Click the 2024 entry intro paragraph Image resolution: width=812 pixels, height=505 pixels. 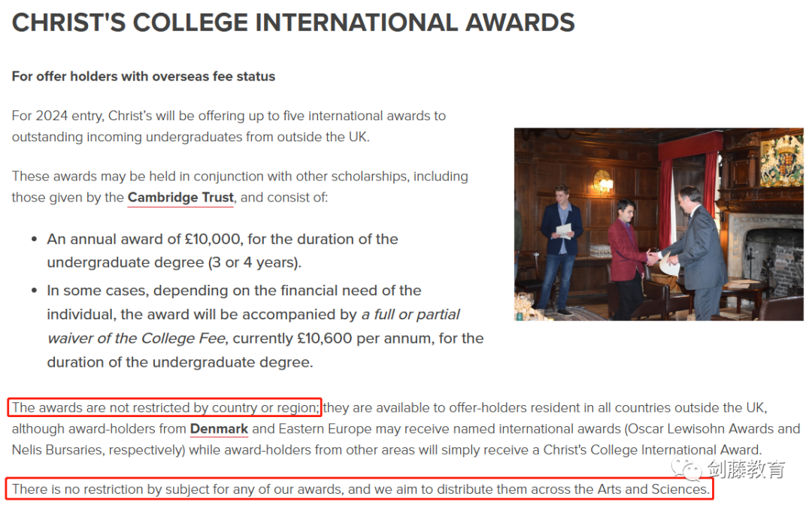(x=229, y=126)
